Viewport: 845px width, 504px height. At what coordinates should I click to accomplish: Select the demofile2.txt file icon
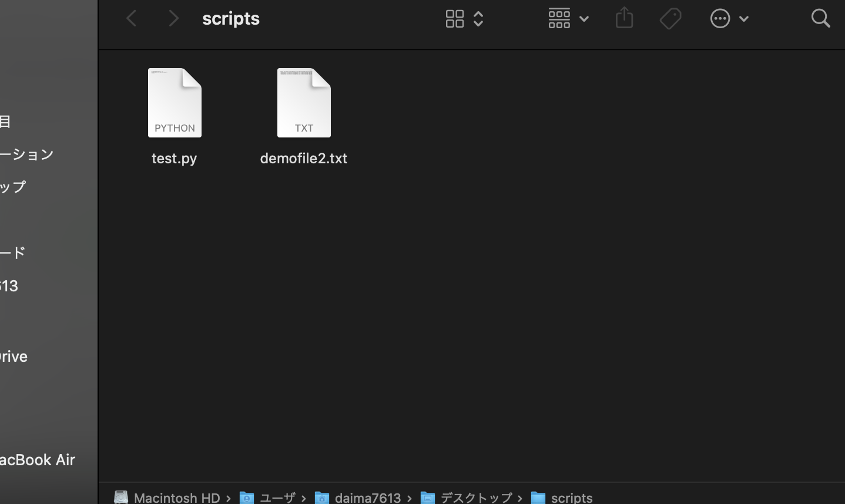303,102
